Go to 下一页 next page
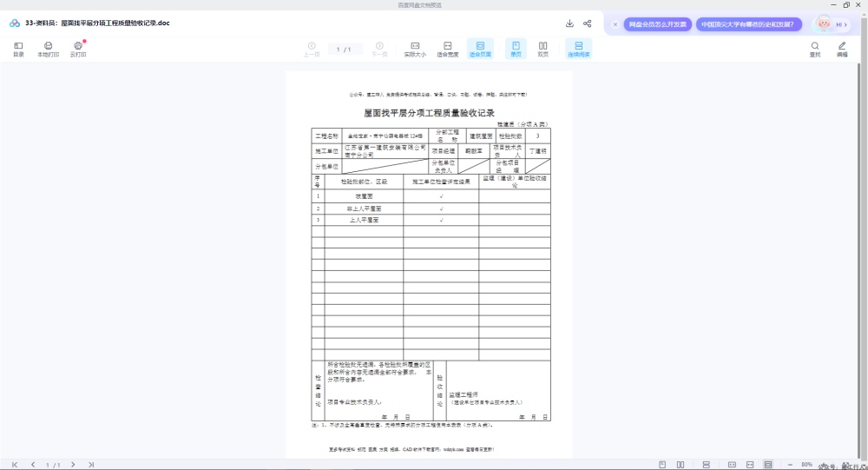 pos(379,49)
